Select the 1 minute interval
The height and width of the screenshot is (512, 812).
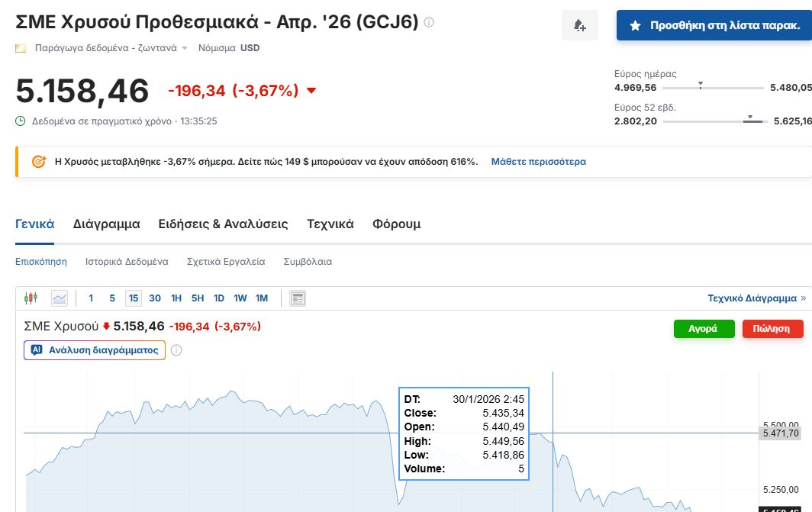[x=91, y=298]
